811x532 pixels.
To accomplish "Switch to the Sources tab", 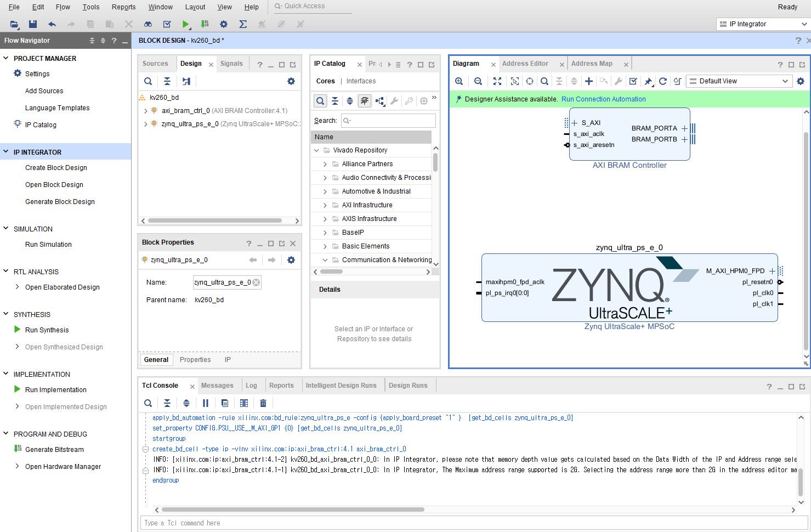I will coord(155,64).
